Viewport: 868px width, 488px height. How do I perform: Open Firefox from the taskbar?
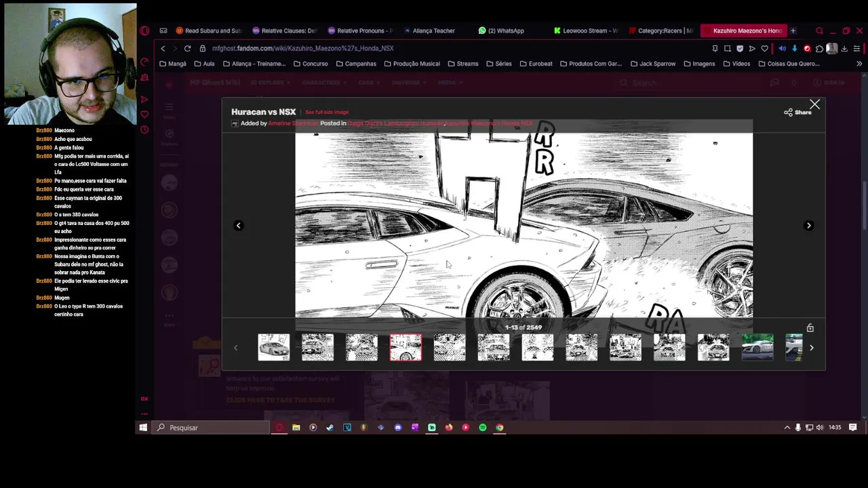(x=448, y=428)
